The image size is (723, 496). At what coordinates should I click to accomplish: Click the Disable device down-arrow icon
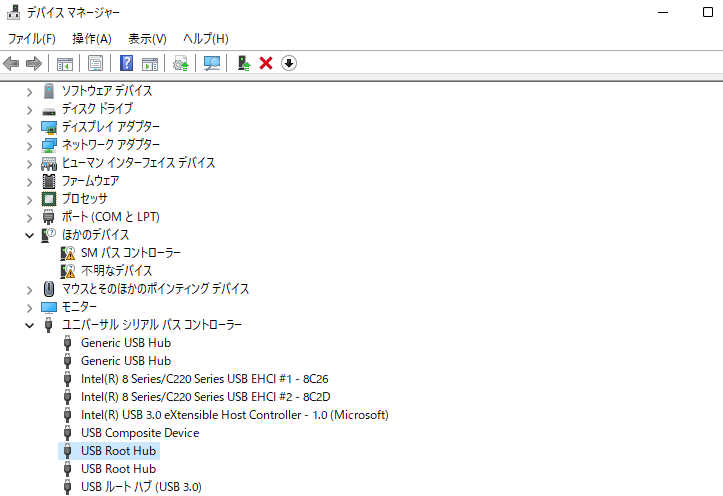tap(289, 63)
